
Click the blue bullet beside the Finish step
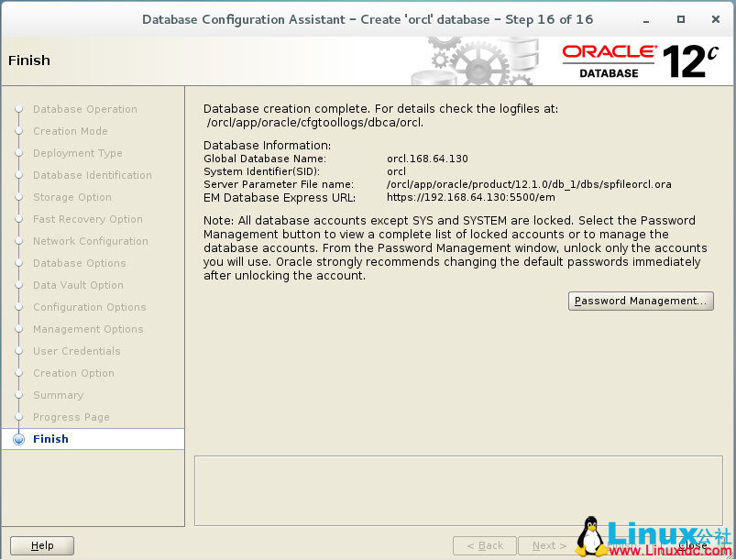19,439
